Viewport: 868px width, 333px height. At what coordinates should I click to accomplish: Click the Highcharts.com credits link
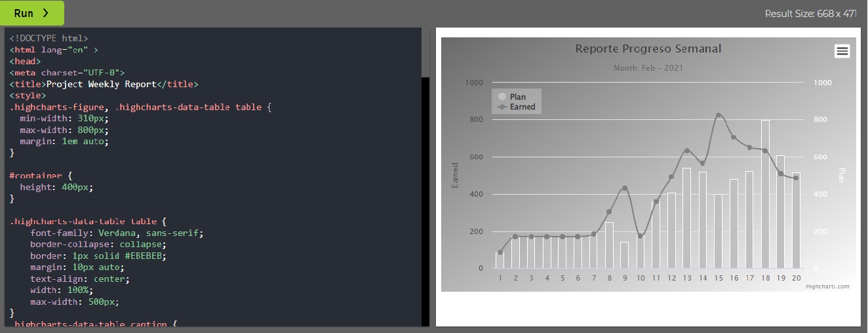(827, 286)
